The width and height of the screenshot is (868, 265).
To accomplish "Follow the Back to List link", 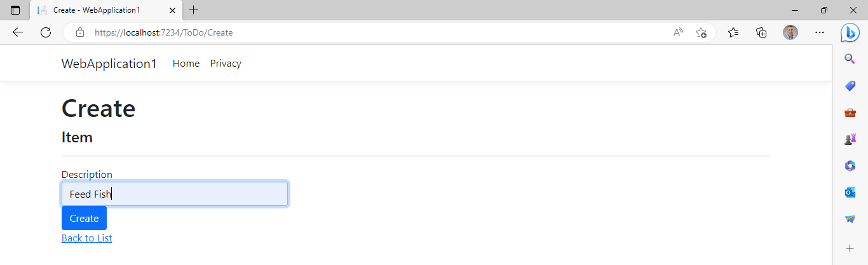I will [x=86, y=238].
